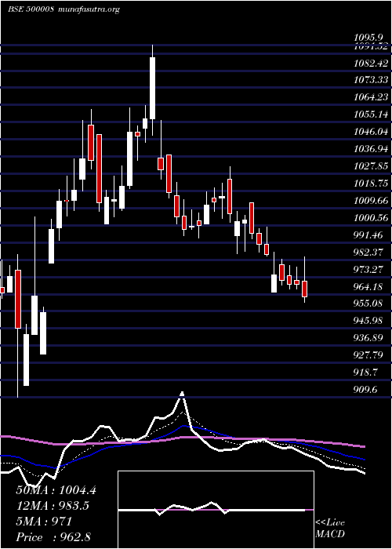Viewport: 392px width, 549px height.
Task: Select the 1027.85 price level label
Action: (x=371, y=166)
